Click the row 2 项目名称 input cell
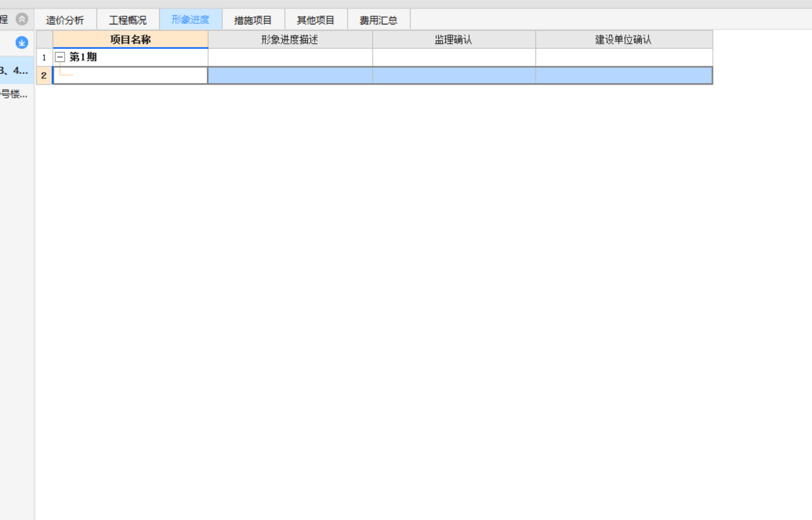The height and width of the screenshot is (520, 812). (130, 75)
